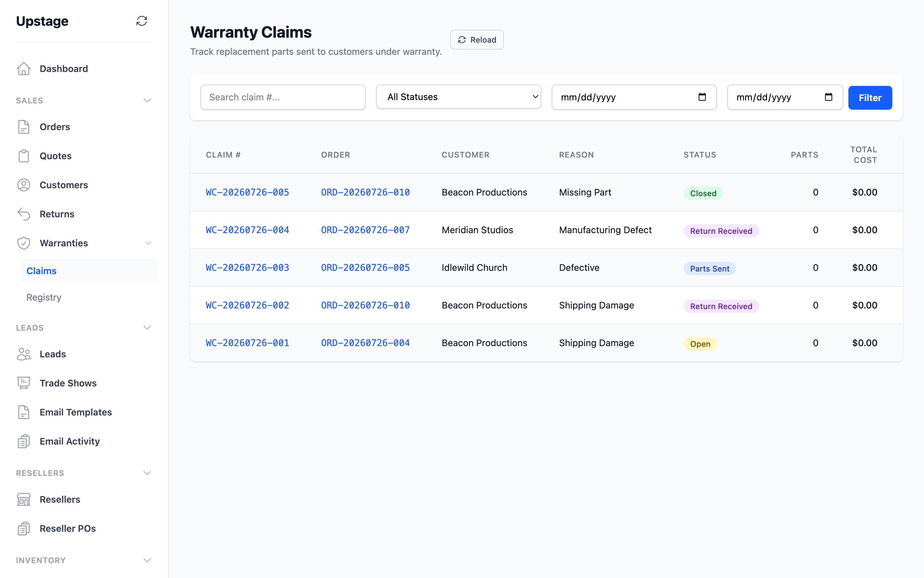Open order ORD-20260726-010 in Missing Part row
The width and height of the screenshot is (924, 578).
[x=365, y=192]
